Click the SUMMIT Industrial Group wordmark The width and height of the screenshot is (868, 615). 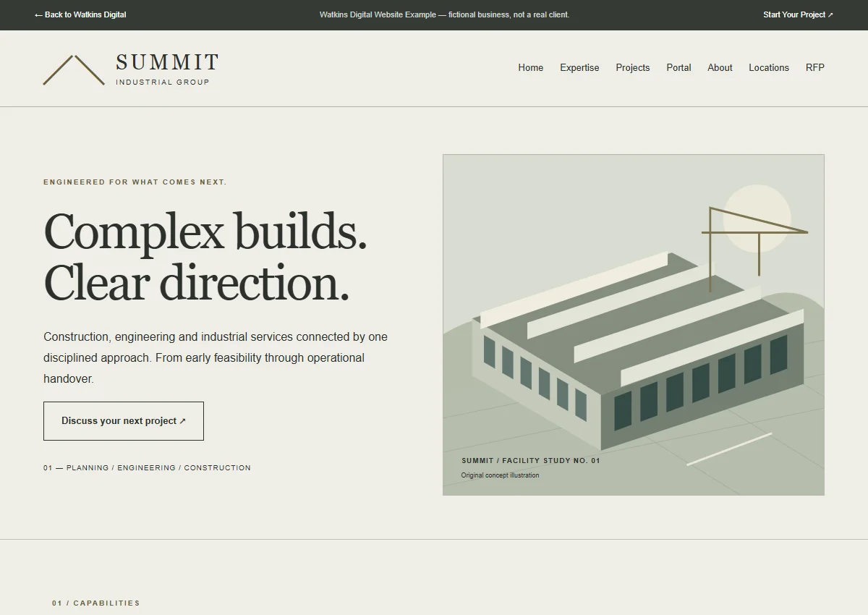167,69
